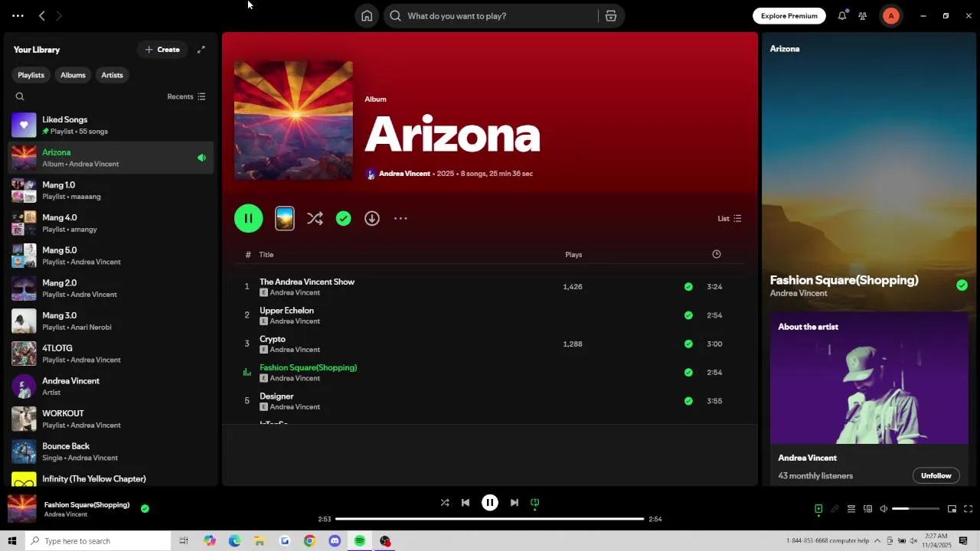Open Liked Songs playlist
Image resolution: width=980 pixels, height=551 pixels.
point(111,125)
